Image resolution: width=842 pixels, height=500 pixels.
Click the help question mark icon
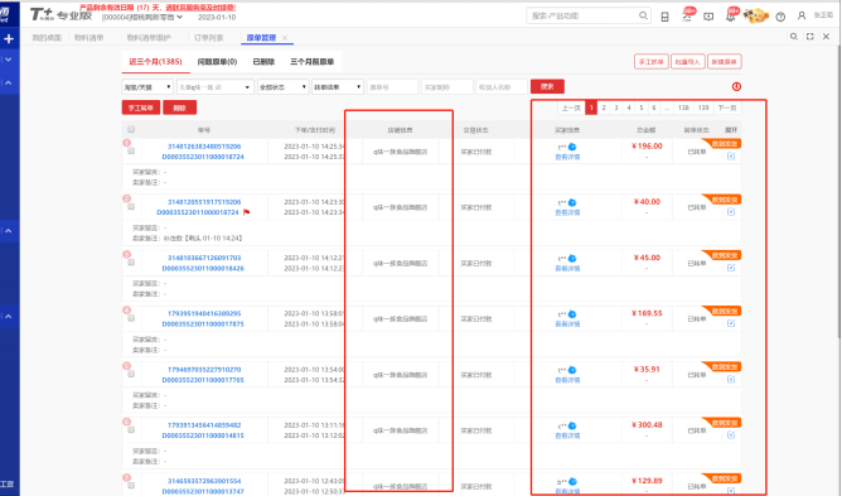tap(779, 16)
